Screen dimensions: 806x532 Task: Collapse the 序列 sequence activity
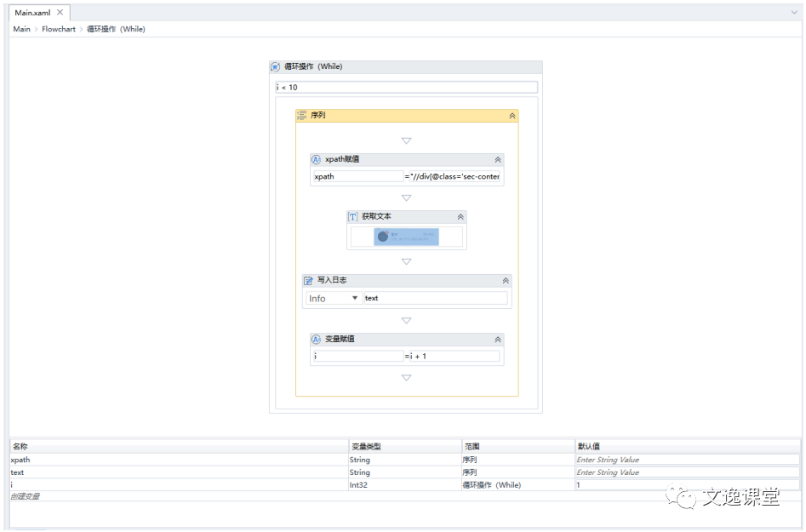pos(512,115)
